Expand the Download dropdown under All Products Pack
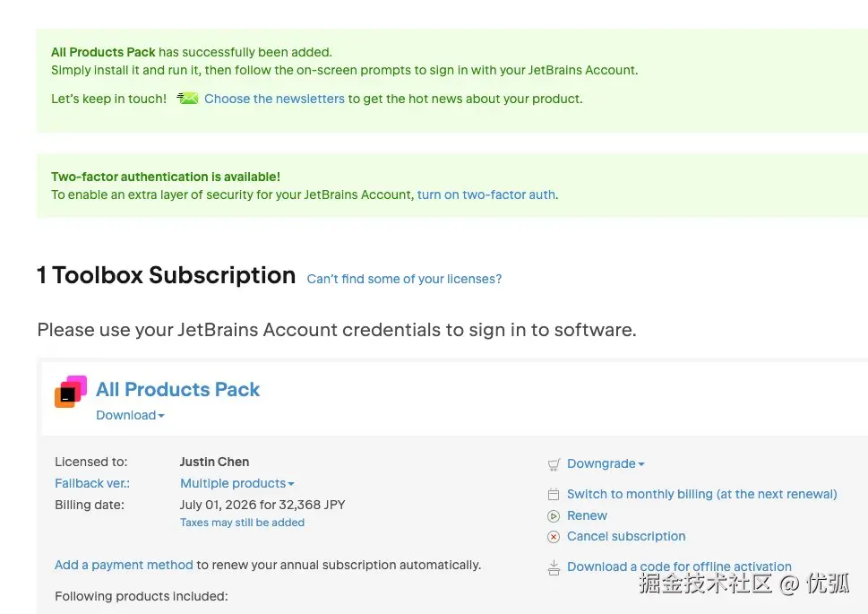 point(131,415)
